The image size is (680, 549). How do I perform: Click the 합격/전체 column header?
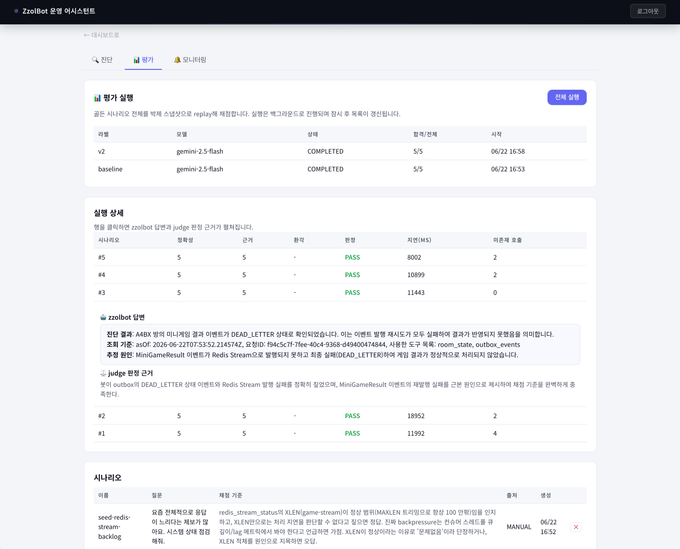(425, 134)
